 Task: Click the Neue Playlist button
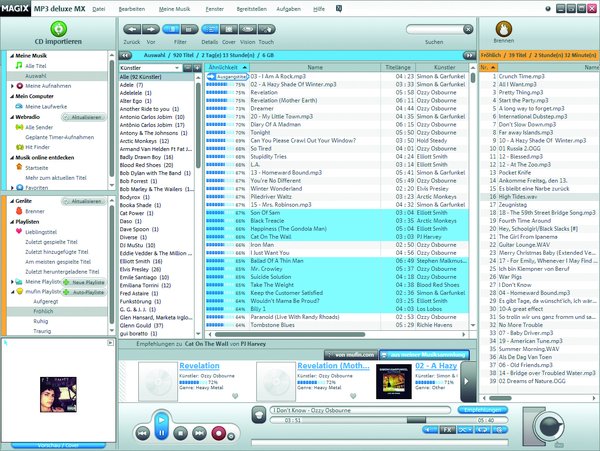85,282
